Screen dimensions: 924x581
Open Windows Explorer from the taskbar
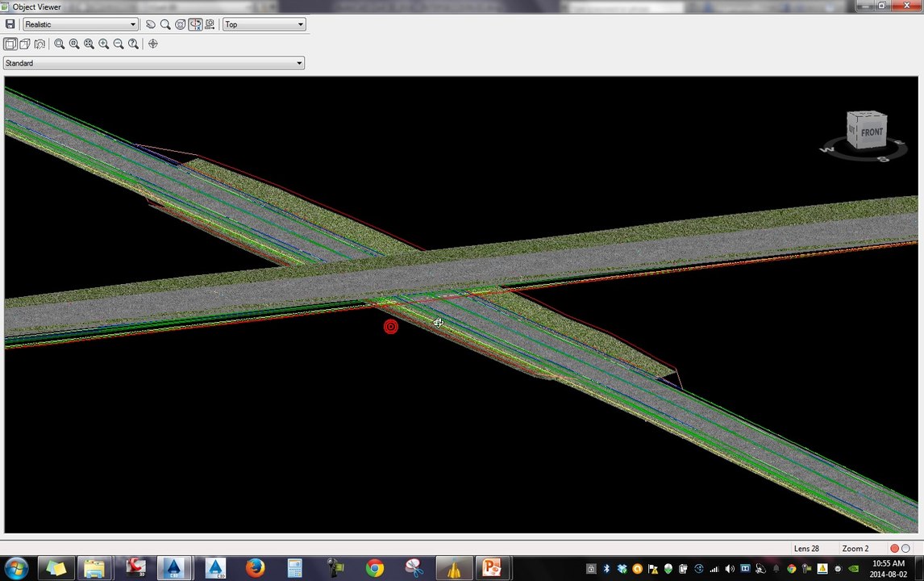pyautogui.click(x=94, y=569)
